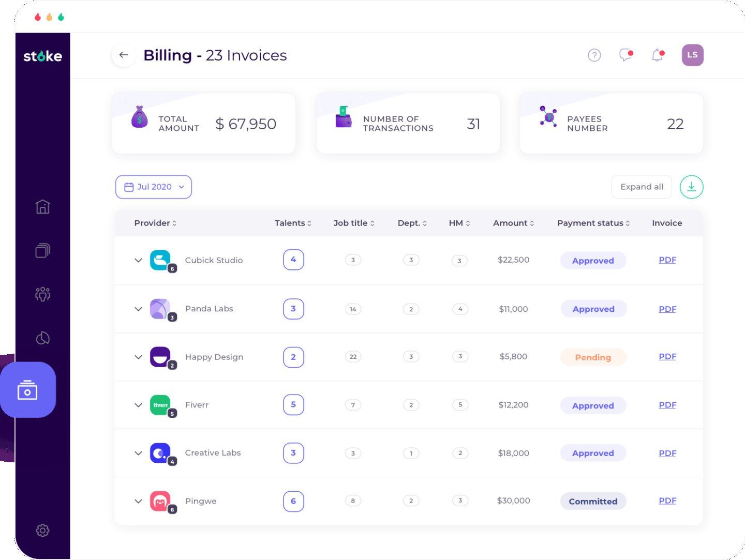Open the stacked documents sidebar icon
This screenshot has height=560, width=745.
tap(42, 251)
